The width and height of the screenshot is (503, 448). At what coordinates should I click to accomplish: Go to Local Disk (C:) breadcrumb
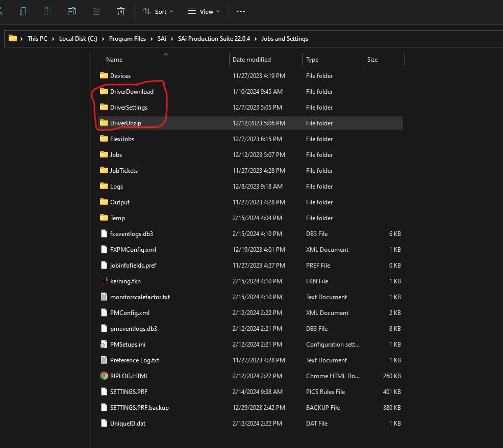point(78,39)
